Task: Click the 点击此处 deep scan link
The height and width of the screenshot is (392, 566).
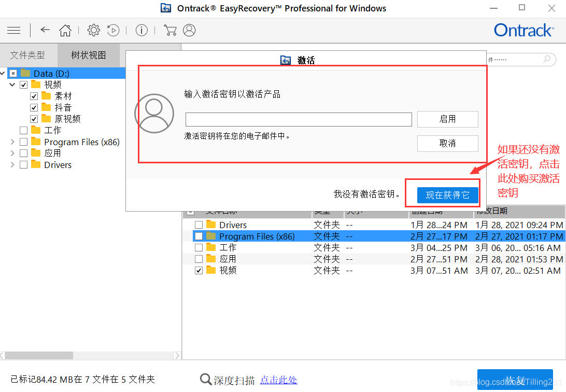Action: click(279, 380)
